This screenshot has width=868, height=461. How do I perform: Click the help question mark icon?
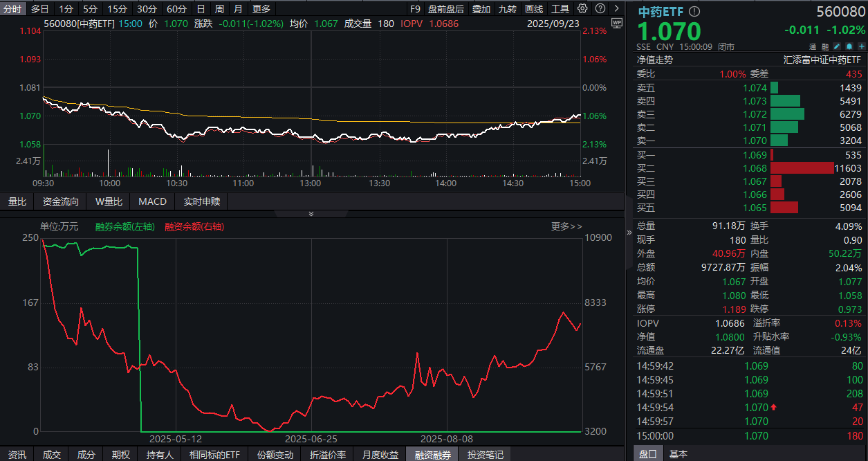pyautogui.click(x=600, y=9)
